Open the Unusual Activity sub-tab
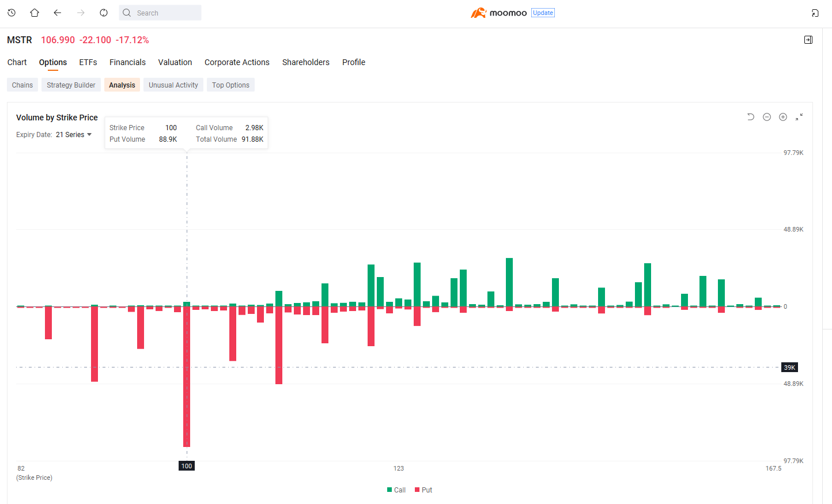Image resolution: width=832 pixels, height=504 pixels. coord(173,85)
